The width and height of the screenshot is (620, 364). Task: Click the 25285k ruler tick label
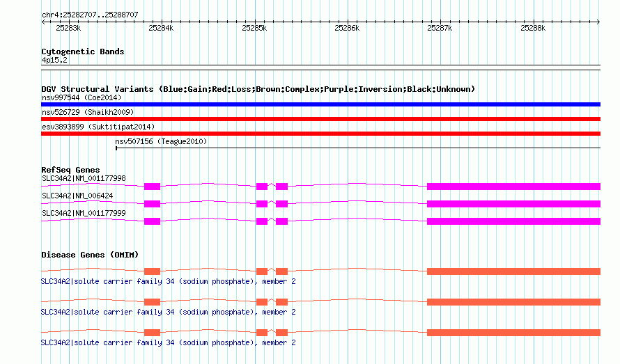(254, 28)
